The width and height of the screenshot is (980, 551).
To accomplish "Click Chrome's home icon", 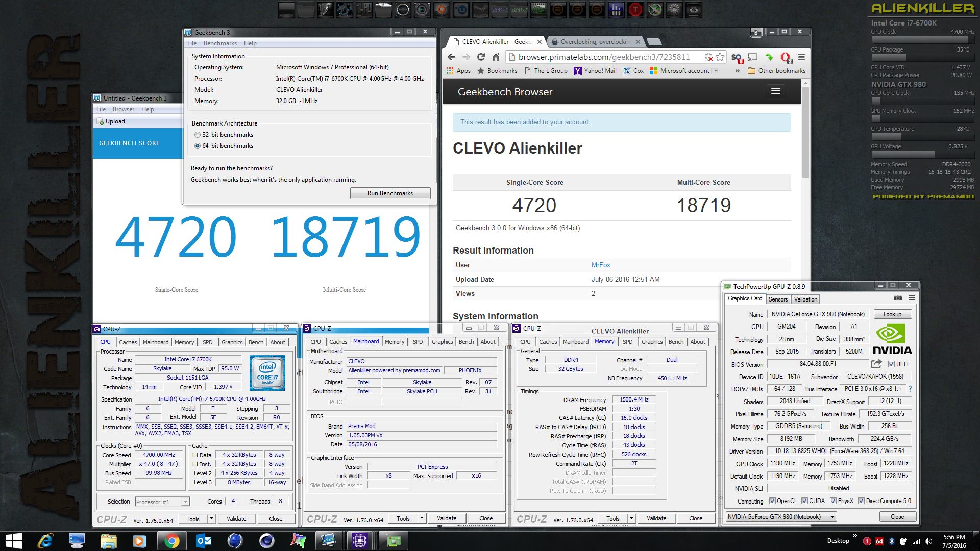I will click(496, 57).
